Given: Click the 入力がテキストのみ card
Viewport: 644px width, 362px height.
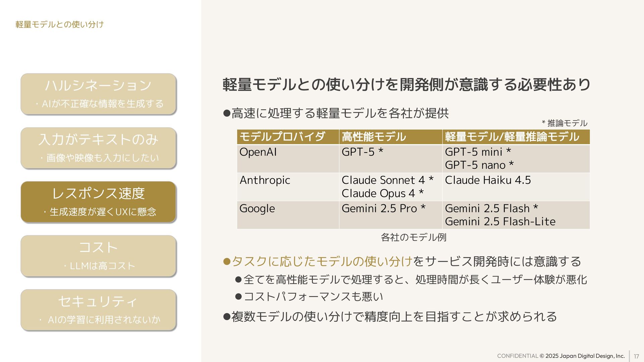Looking at the screenshot, I should (98, 148).
